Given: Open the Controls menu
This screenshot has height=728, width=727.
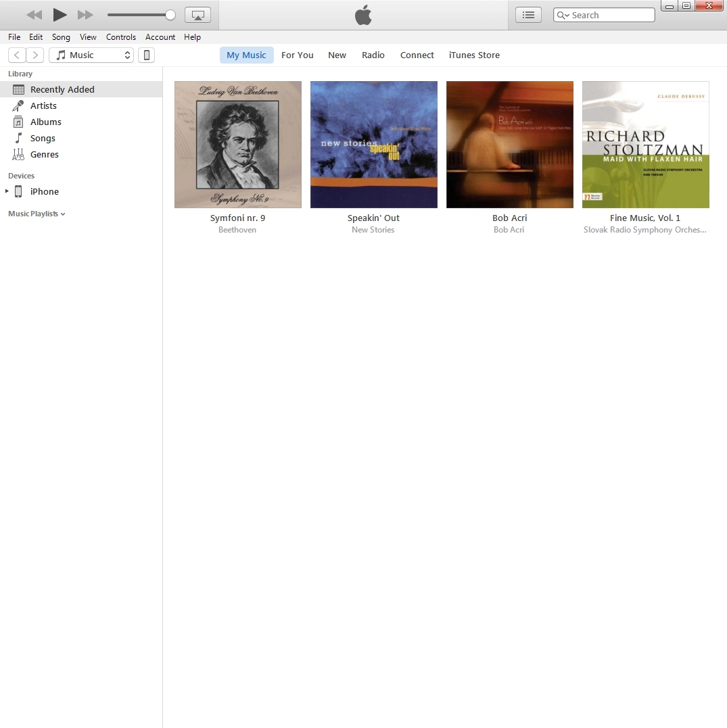Looking at the screenshot, I should tap(120, 37).
